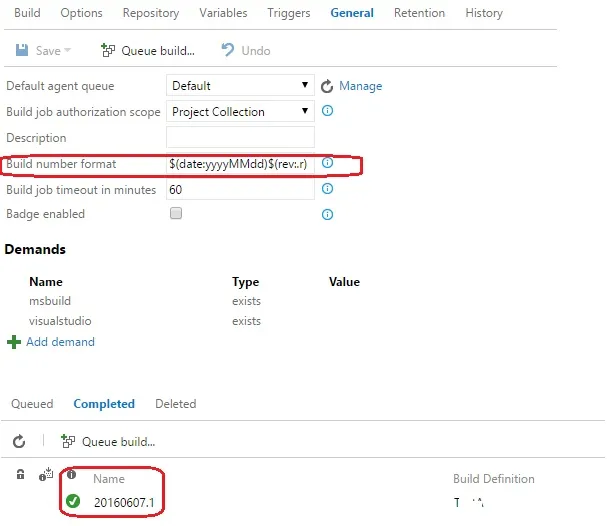Viewport: 607px width, 526px height.
Task: Show the Queued builds tab
Action: click(x=32, y=404)
